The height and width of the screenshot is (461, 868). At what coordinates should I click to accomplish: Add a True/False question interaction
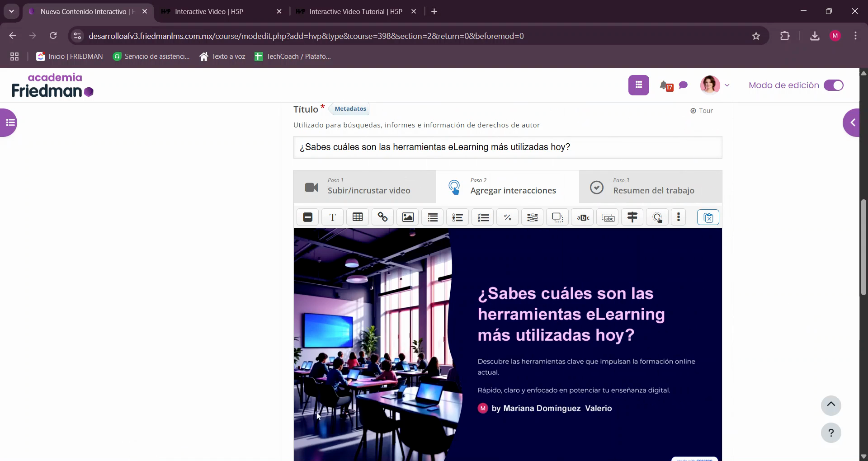pyautogui.click(x=508, y=217)
